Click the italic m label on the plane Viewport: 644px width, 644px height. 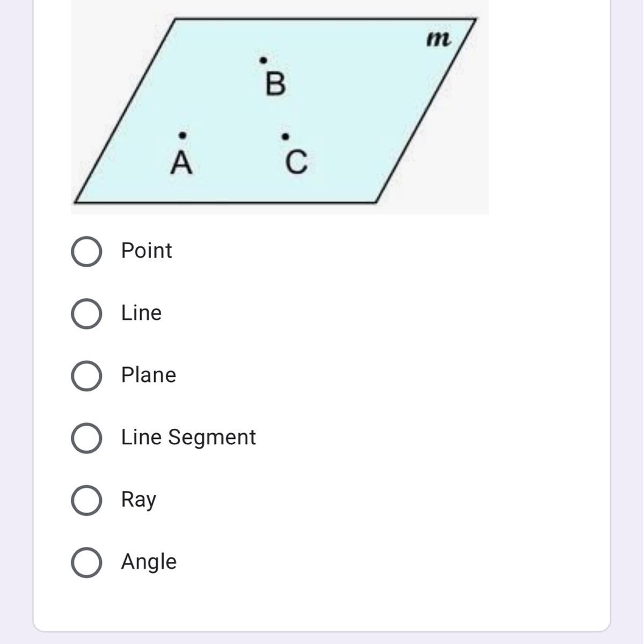click(x=438, y=39)
